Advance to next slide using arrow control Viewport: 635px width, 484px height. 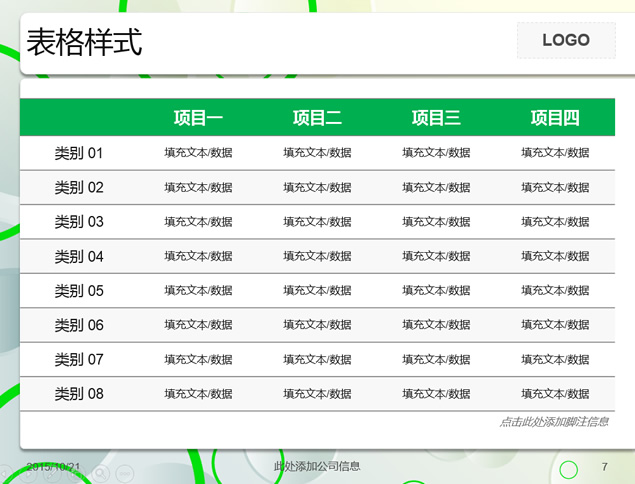pyautogui.click(x=28, y=474)
